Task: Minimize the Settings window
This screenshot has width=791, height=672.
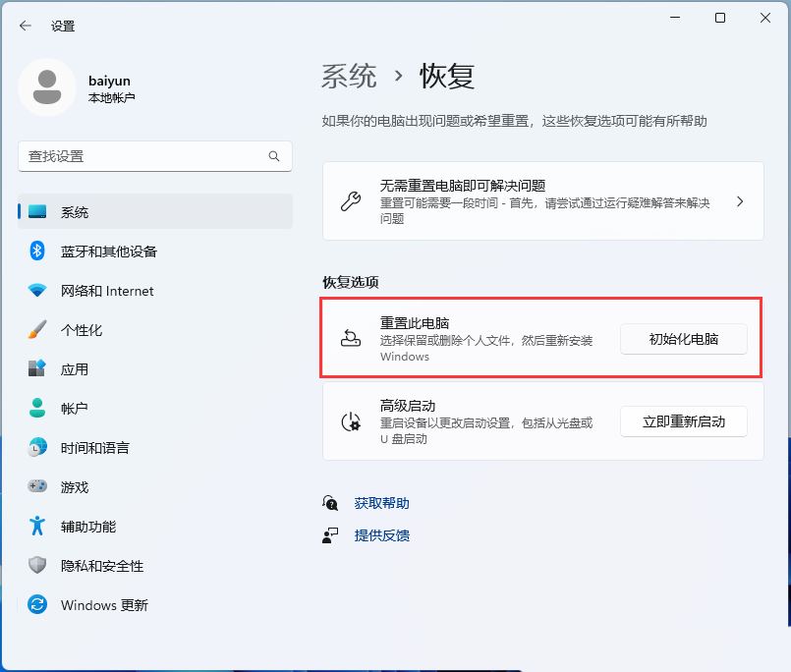Action: pos(675,18)
